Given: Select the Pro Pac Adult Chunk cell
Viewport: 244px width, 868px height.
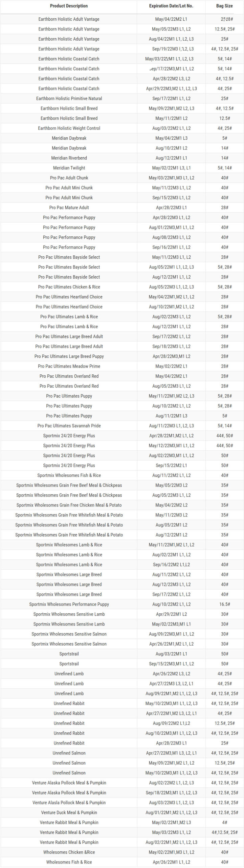Looking at the screenshot, I should tap(69, 178).
